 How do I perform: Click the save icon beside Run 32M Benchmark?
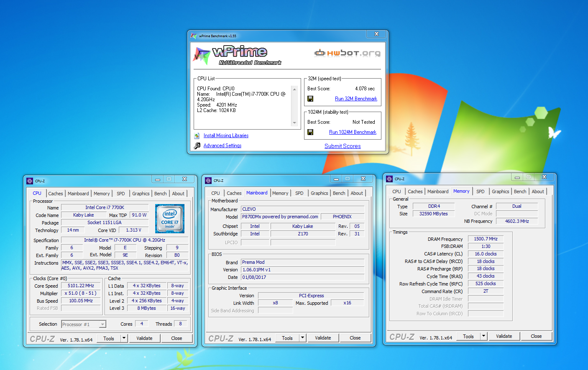pos(310,99)
